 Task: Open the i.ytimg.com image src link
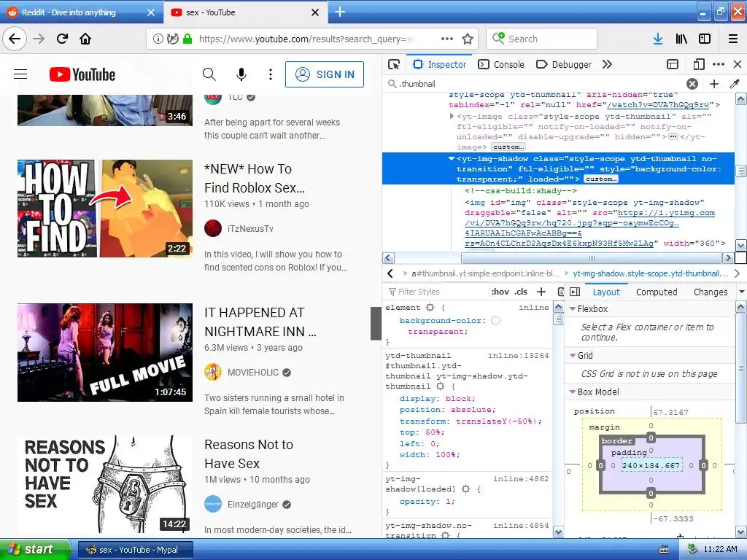coord(589,228)
